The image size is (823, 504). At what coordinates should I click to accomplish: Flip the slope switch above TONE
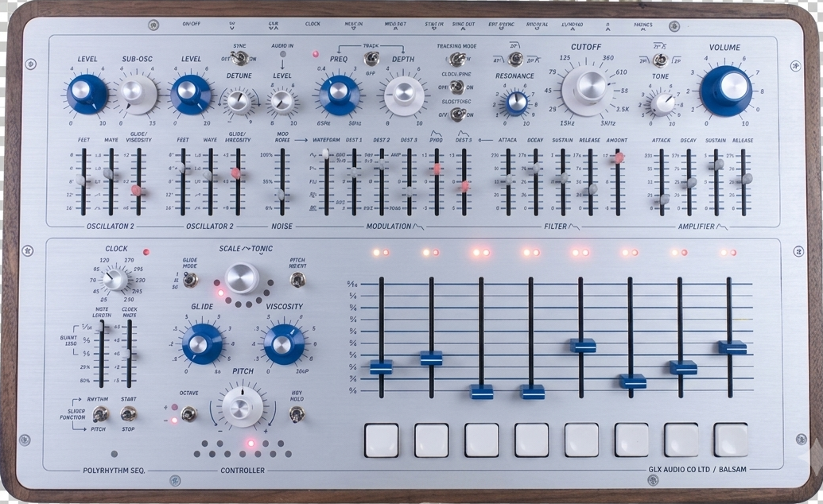[x=660, y=60]
